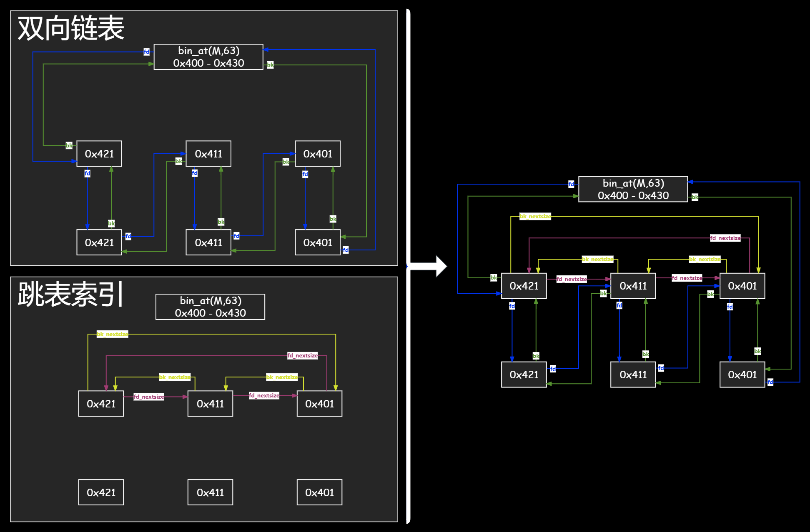Click lower 0x421 node in right combined diagram
Viewport: 810px width, 532px height.
[524, 375]
